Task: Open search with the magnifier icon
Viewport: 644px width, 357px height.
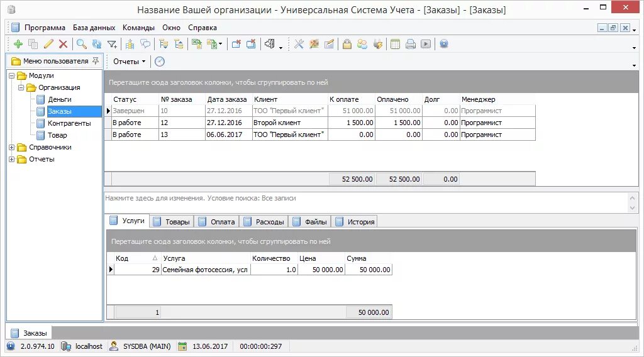Action: [x=82, y=44]
